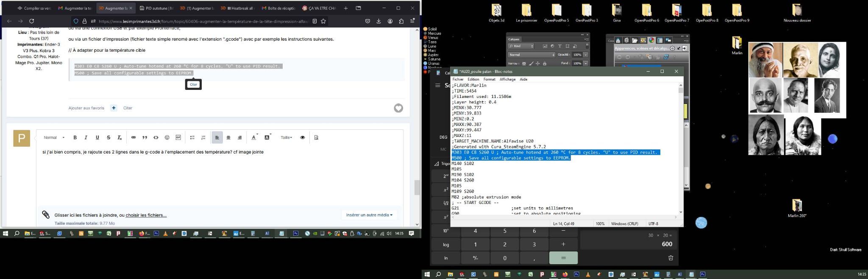
Task: Open the Aide menu in Bloc-notes
Action: [523, 79]
